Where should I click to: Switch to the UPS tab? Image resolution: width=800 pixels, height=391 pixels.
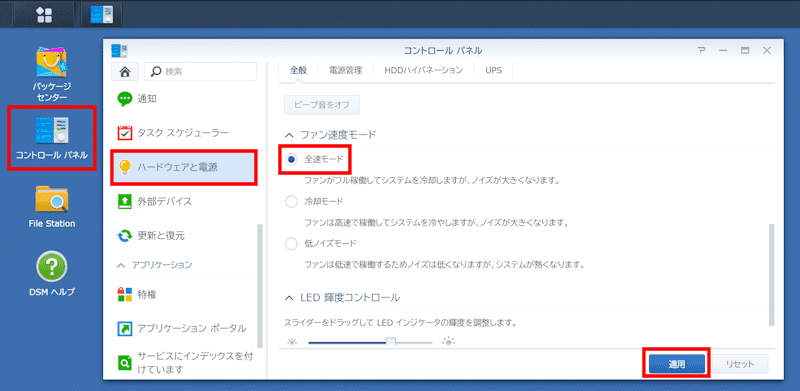pos(493,70)
